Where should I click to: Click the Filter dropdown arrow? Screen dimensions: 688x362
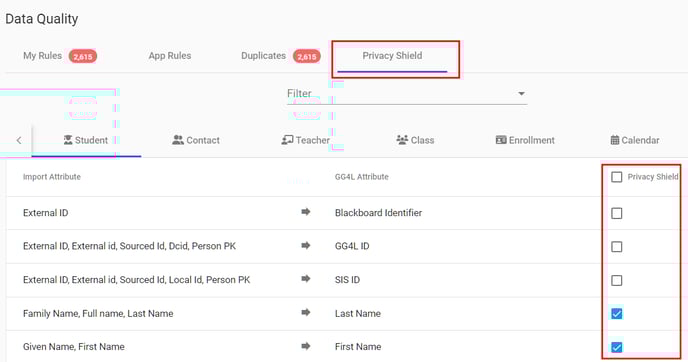point(521,93)
